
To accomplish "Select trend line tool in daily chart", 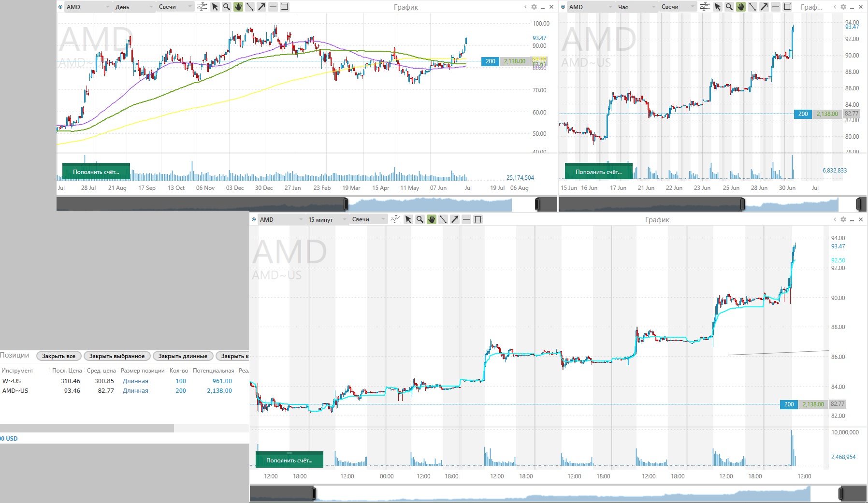I will pos(250,7).
